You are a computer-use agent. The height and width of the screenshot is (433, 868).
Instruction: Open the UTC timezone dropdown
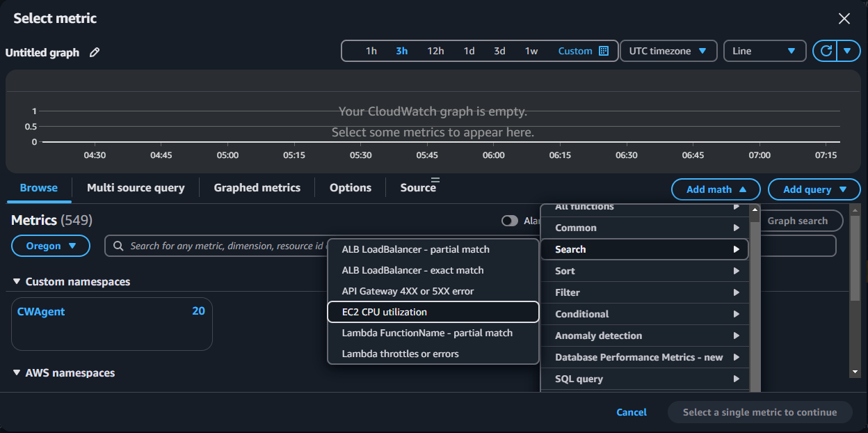[668, 51]
